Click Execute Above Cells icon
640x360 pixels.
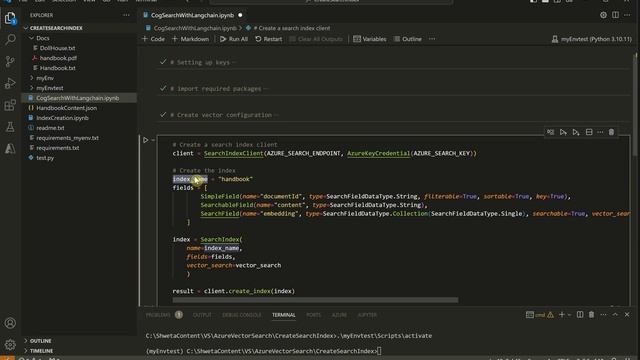563,132
